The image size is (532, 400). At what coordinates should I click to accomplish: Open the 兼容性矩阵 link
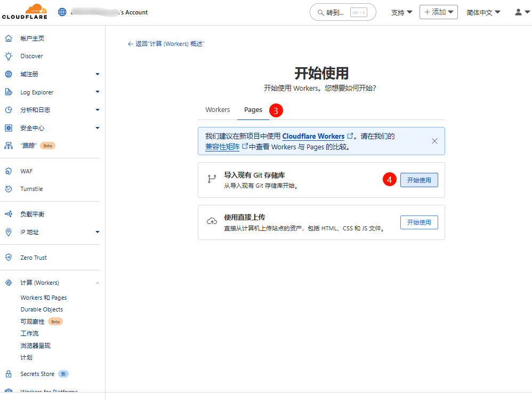click(x=222, y=147)
